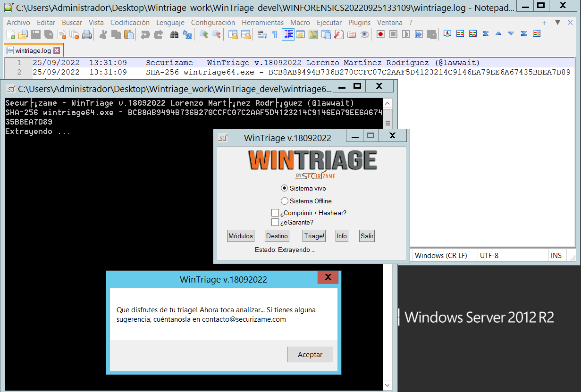
Task: Click the blue down arrow toolbar icon
Action: (511, 33)
